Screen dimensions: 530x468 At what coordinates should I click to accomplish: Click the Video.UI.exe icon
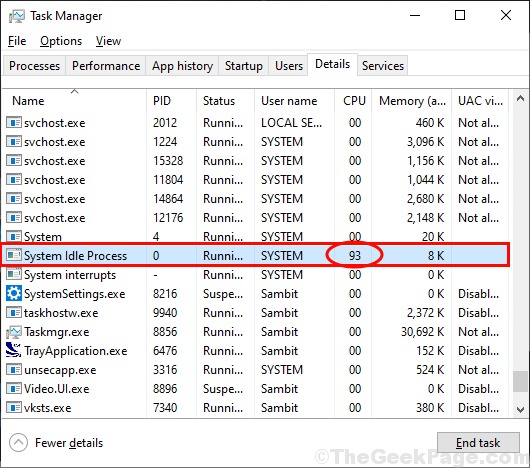click(x=14, y=389)
